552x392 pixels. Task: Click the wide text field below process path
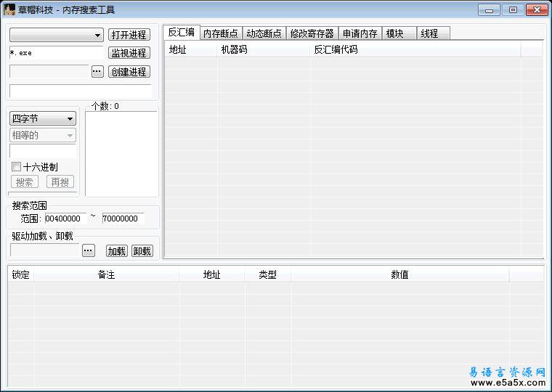(81, 91)
